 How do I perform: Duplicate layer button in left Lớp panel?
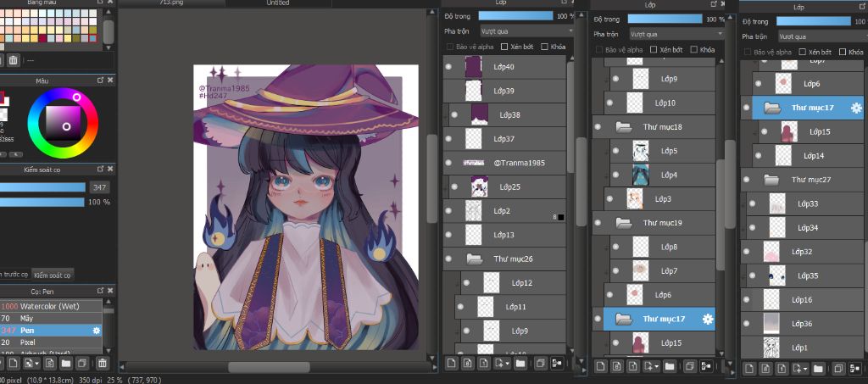(540, 364)
